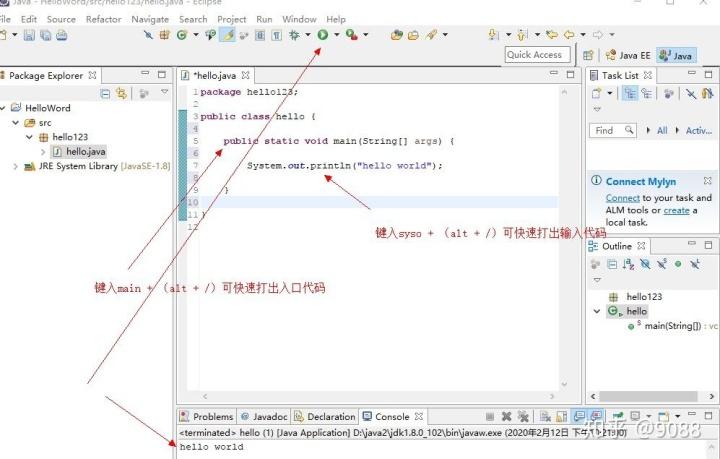
Task: Click the Search flashlight icon in toolbar
Action: [431, 34]
